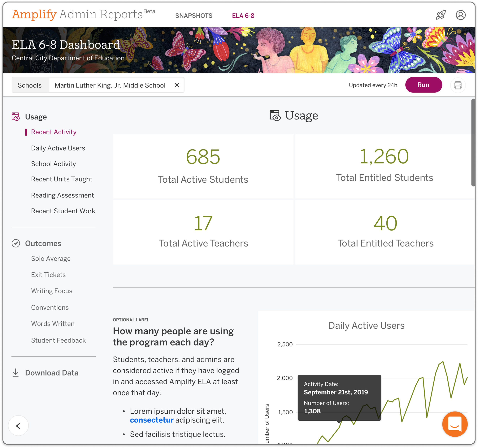Image resolution: width=478 pixels, height=448 pixels.
Task: Click the Download Data arrow icon
Action: coord(16,372)
